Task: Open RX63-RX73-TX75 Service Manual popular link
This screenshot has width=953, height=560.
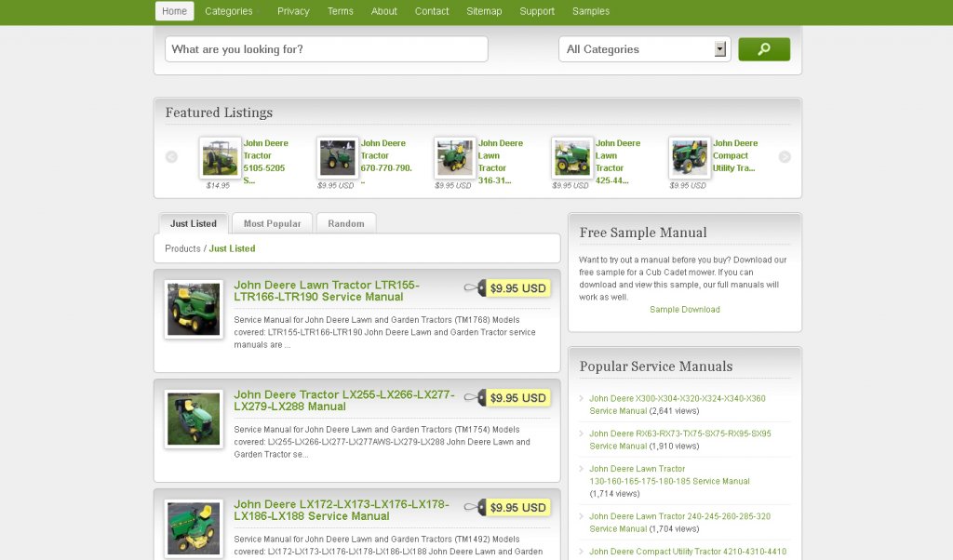Action: pos(680,440)
